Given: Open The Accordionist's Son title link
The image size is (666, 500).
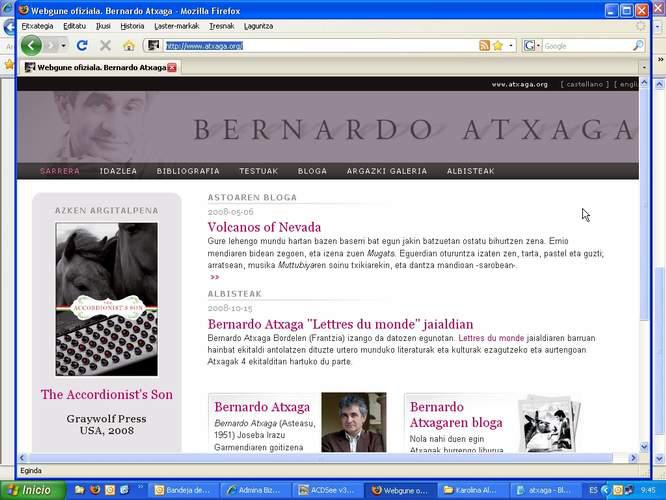Looking at the screenshot, I should tap(107, 394).
